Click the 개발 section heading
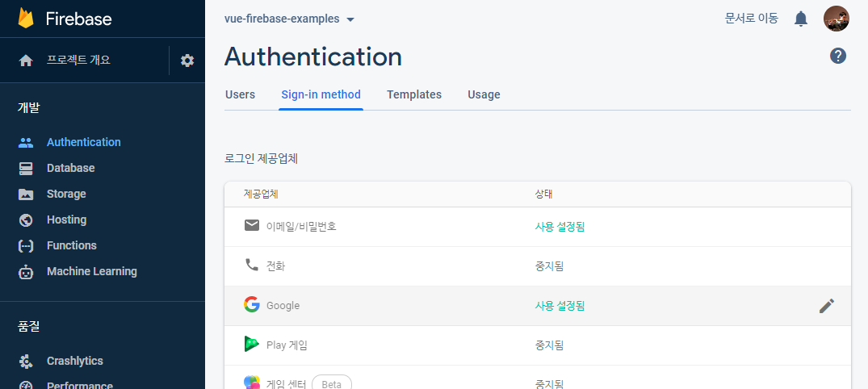868x389 pixels. 29,107
